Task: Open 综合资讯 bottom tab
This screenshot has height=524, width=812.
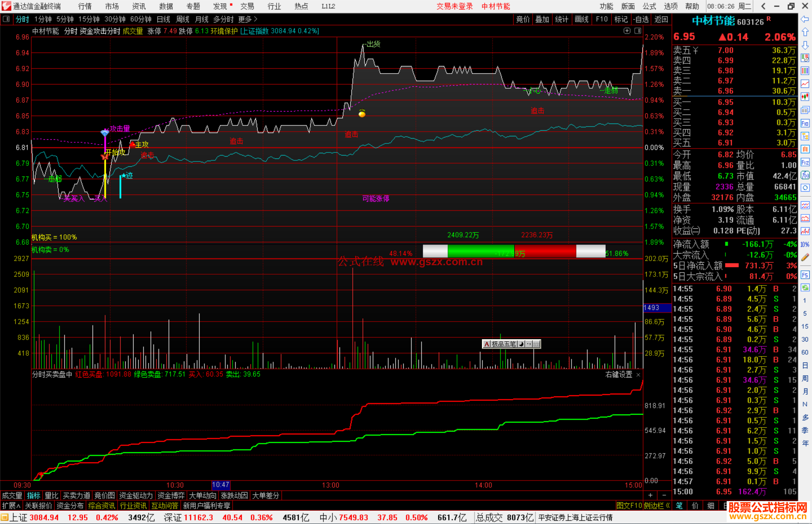Action: pos(101,506)
